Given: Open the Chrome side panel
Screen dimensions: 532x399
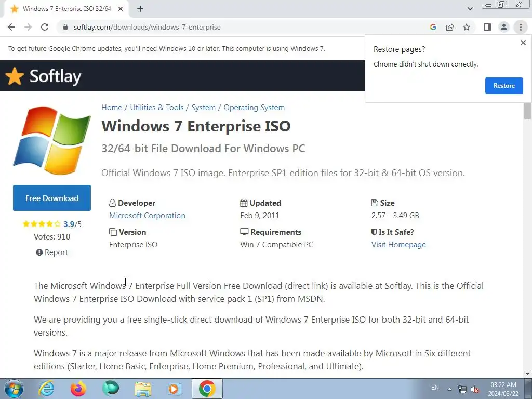Looking at the screenshot, I should click(487, 27).
